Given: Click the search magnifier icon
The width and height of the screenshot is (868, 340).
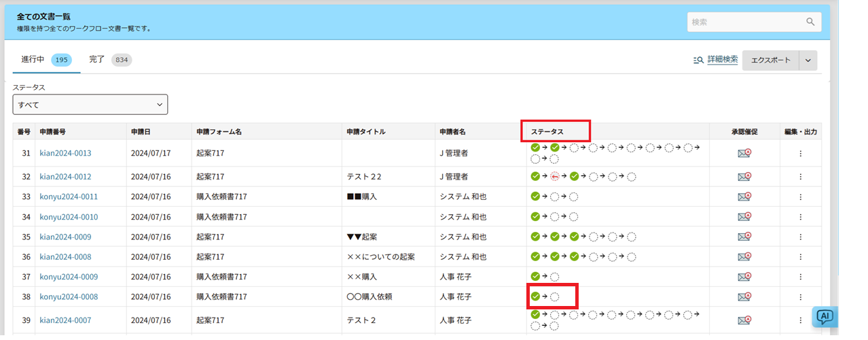Looking at the screenshot, I should pyautogui.click(x=810, y=22).
